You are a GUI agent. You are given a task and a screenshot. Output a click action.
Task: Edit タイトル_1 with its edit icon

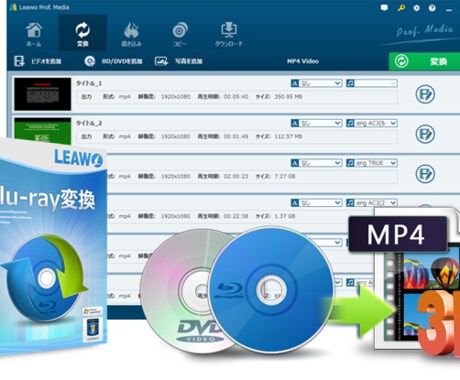coord(425,94)
